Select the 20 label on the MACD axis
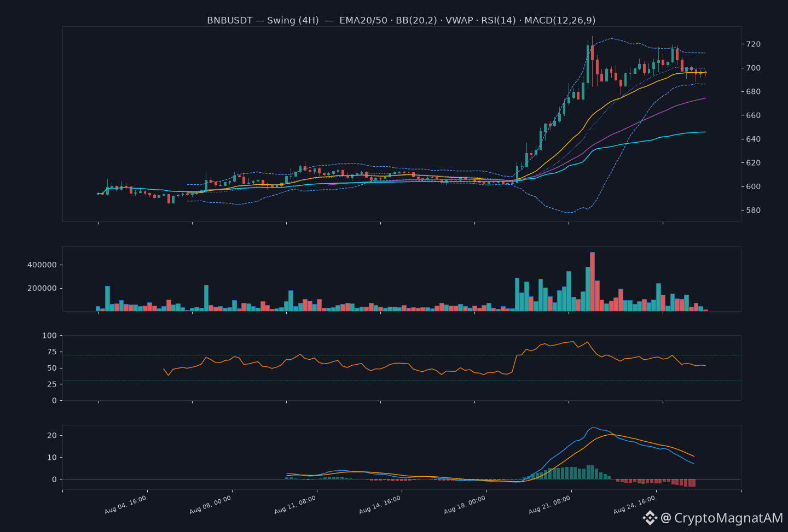This screenshot has width=788, height=532. click(52, 436)
